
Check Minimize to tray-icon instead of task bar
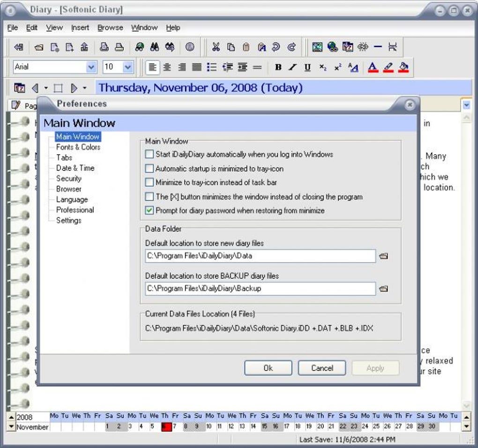[149, 182]
